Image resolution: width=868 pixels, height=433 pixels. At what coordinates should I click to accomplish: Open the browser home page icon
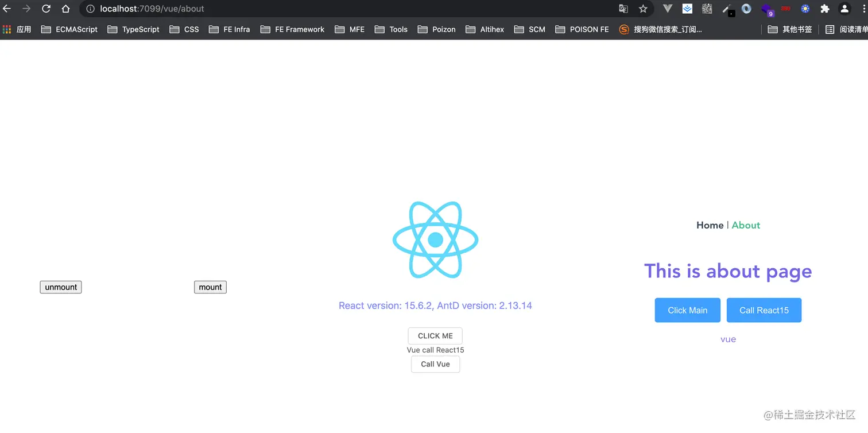point(66,9)
